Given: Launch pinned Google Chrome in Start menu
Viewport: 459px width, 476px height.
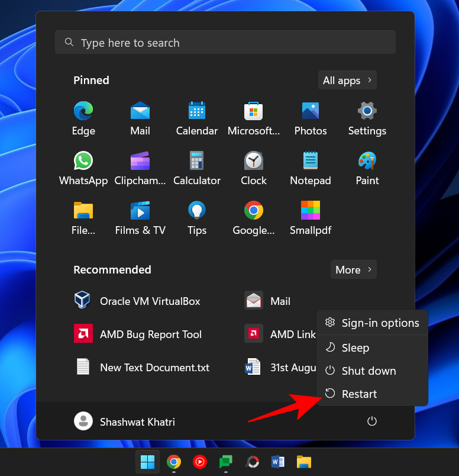Looking at the screenshot, I should point(254,218).
